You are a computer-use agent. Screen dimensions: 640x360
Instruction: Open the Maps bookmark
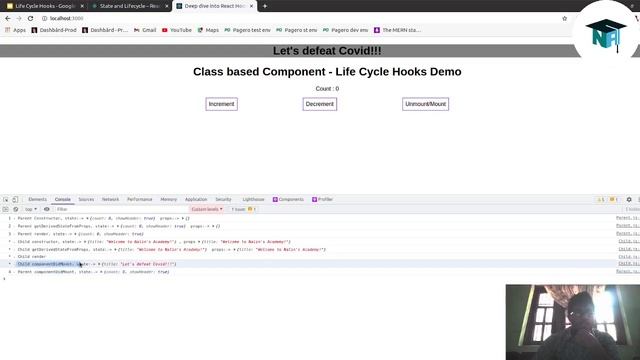208,30
